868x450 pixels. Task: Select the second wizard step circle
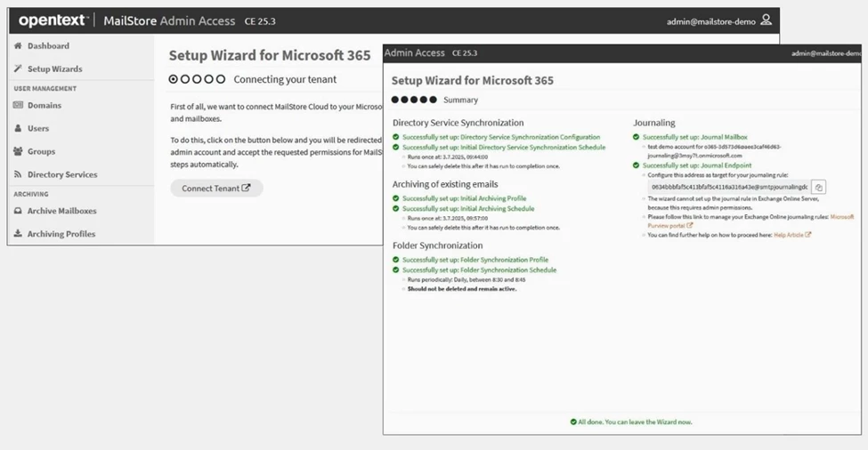point(185,79)
